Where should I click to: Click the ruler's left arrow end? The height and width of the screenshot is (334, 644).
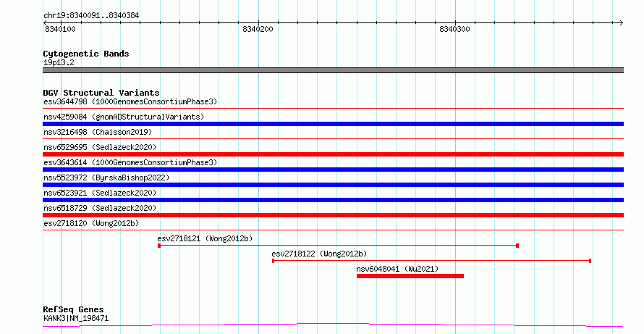(46, 23)
